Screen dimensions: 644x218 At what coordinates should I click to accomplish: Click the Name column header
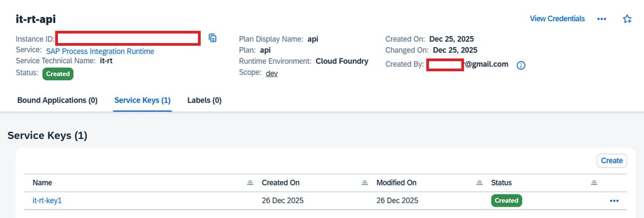tap(42, 183)
